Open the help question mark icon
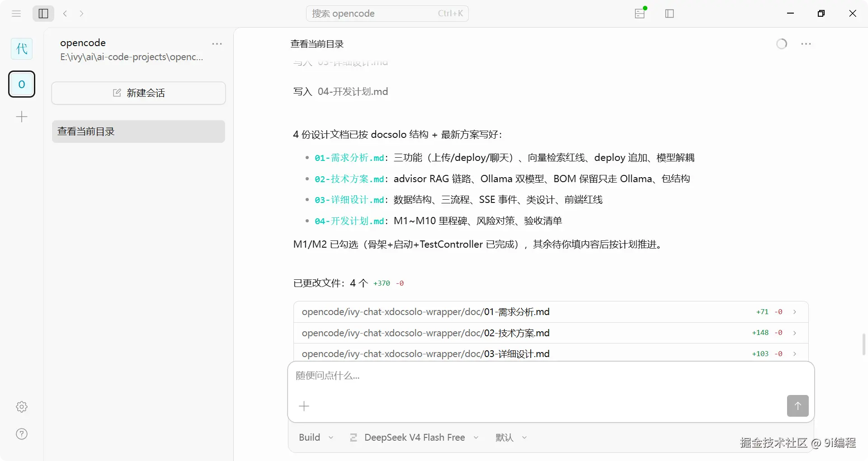This screenshot has width=868, height=461. pyautogui.click(x=22, y=434)
